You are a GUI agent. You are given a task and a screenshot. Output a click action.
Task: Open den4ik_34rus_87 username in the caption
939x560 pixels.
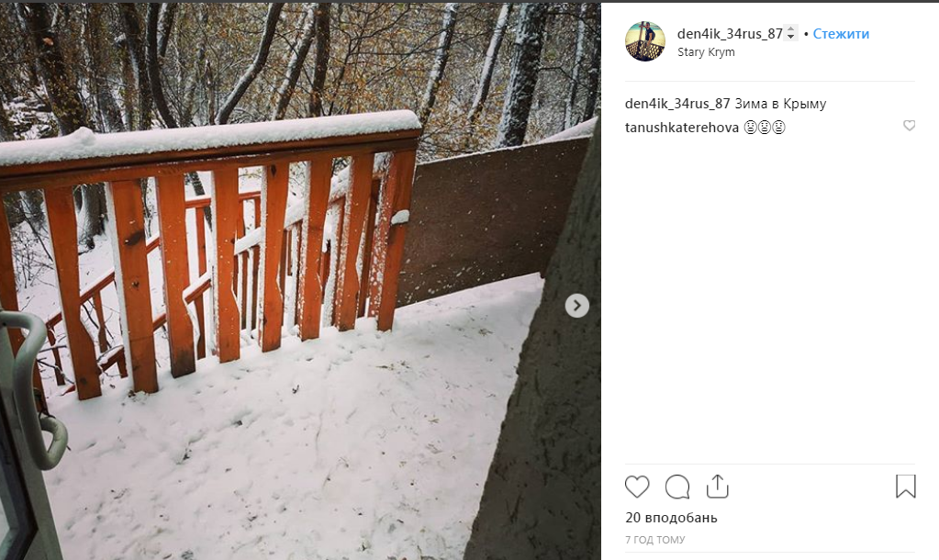[677, 104]
